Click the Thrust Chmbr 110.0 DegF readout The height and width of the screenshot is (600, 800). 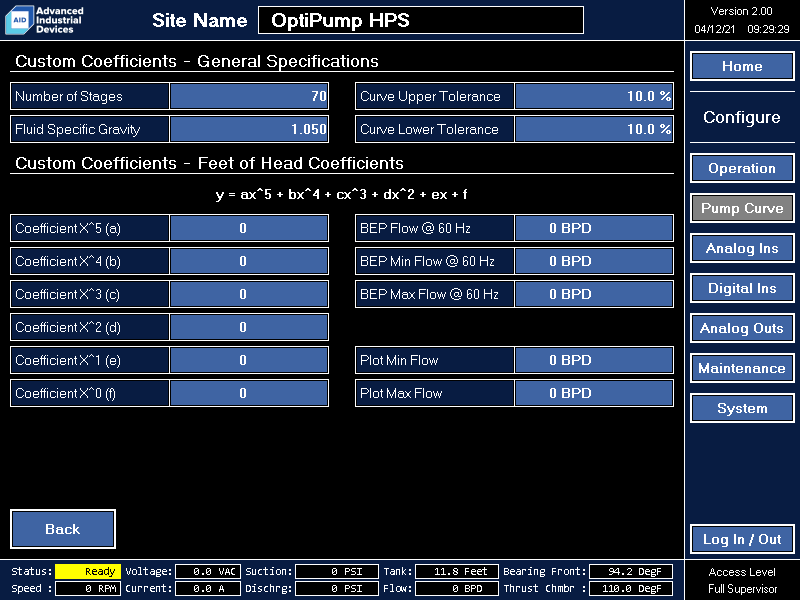click(x=631, y=588)
